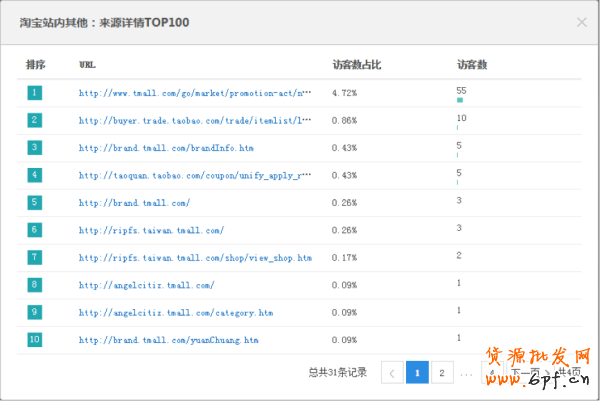Viewport: 600px width, 401px height.
Task: Open the buyer.trade.taobao.com itemlist link
Action: [x=195, y=120]
